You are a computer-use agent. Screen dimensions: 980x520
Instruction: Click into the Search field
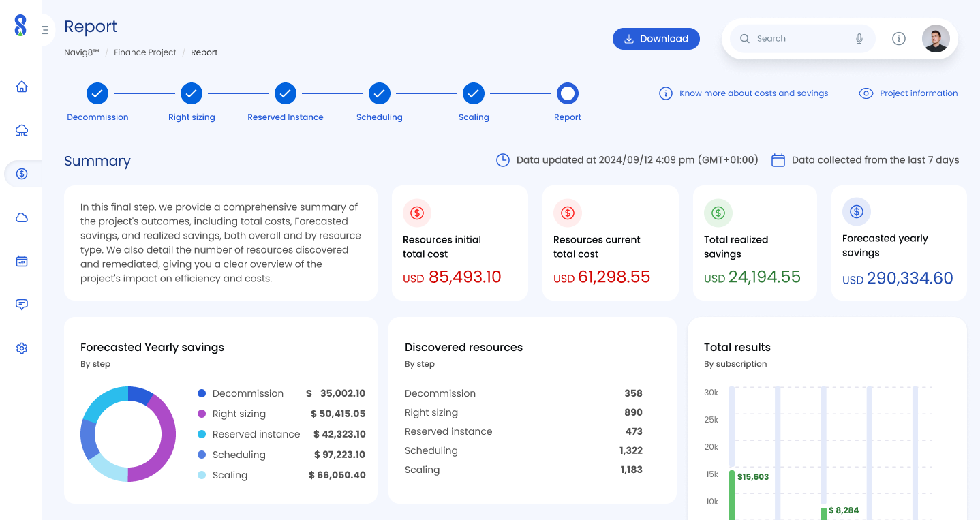point(797,39)
